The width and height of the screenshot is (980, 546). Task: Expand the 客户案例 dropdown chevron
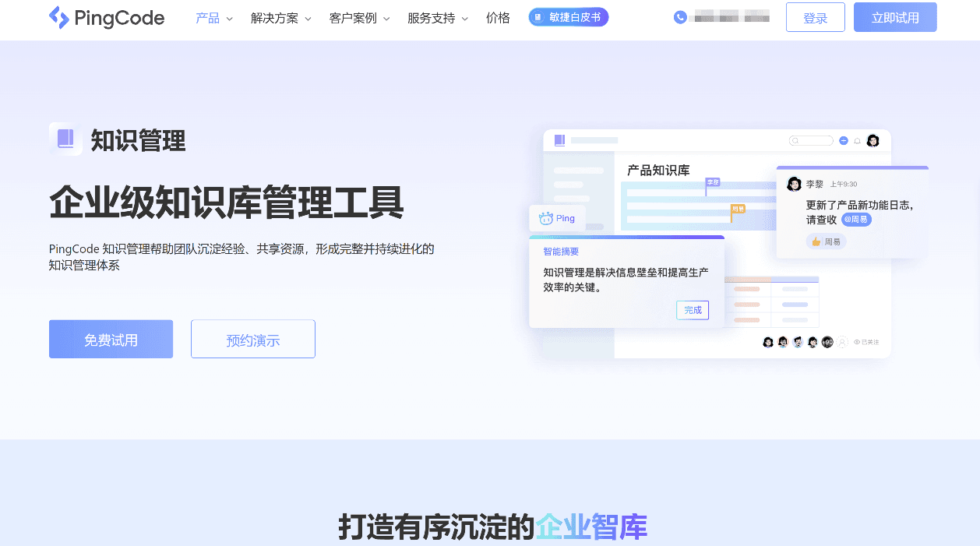(386, 19)
